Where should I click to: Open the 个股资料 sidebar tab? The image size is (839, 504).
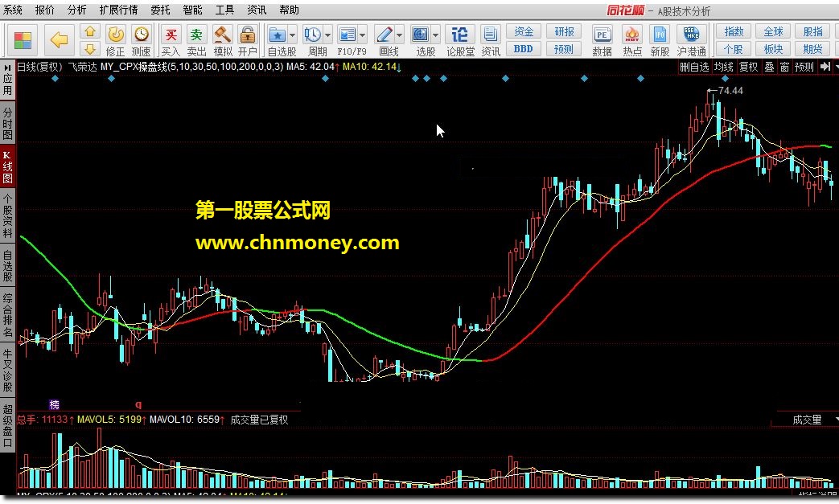7,215
